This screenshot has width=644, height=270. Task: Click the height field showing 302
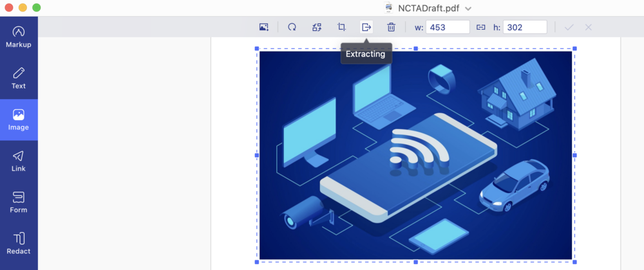pos(525,27)
